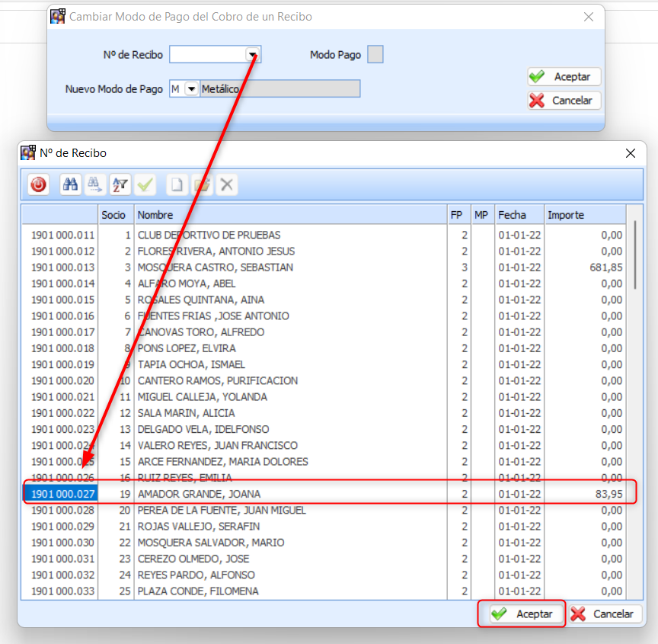Expand the Nuevo Modo de Pago dropdown
658x644 pixels.
tap(191, 89)
